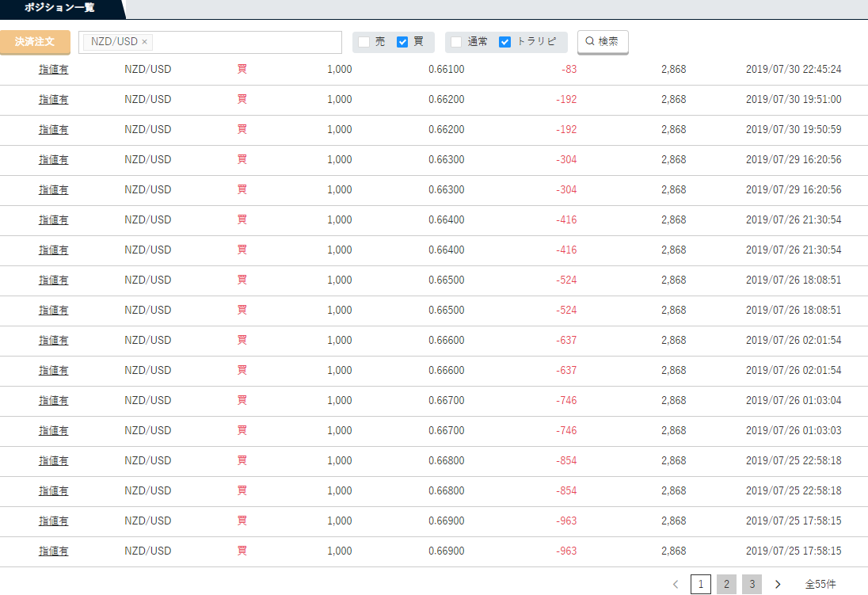Remove the NZD/USD filter tag

coord(144,42)
